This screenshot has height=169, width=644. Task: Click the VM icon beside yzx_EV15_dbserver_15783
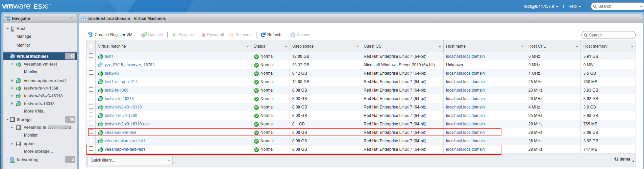click(x=101, y=65)
